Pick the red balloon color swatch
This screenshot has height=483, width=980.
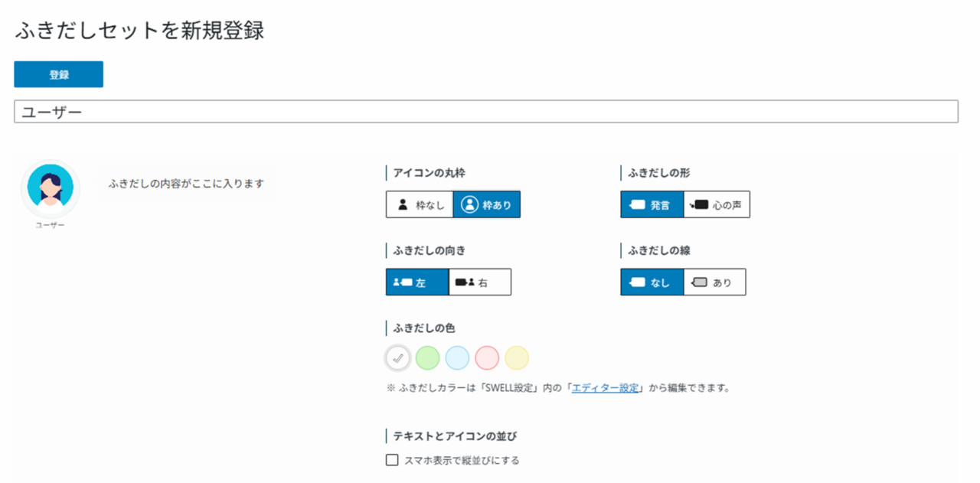487,357
